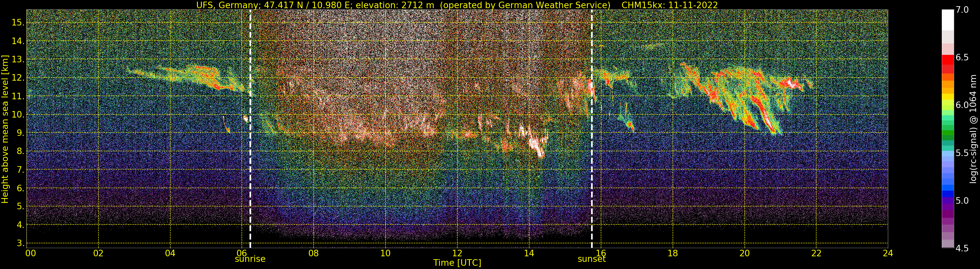Screen dimensions: 980x269
Task: Click the 00 tick at axis start
Action: tap(31, 253)
